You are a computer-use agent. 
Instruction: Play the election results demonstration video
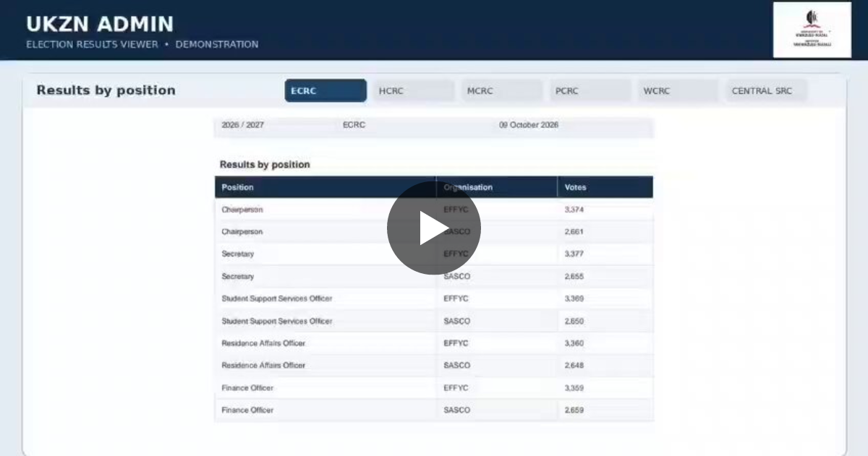coord(434,228)
